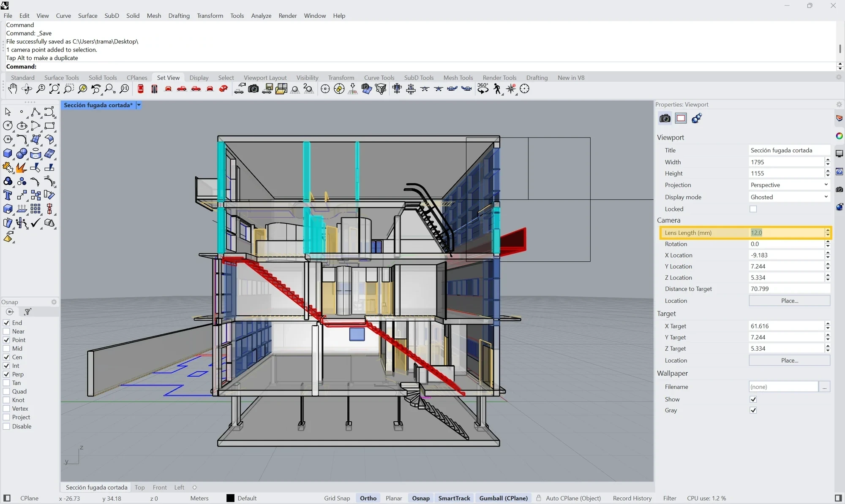Open the materials sphere properties icon

[x=697, y=118]
